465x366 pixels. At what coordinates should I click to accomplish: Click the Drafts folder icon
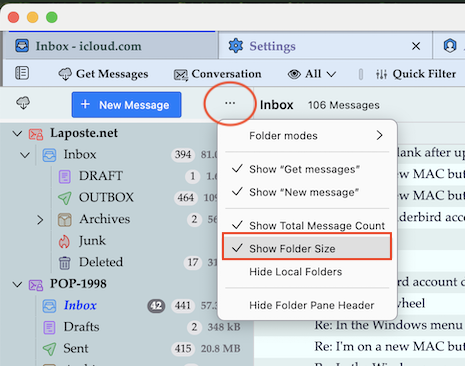tap(49, 328)
